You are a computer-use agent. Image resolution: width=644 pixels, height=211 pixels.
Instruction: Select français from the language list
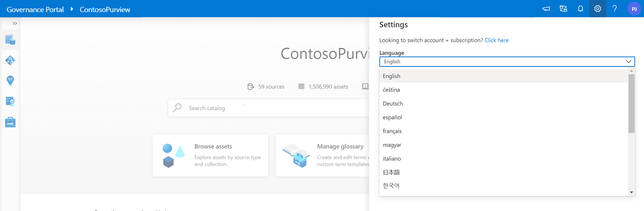504,131
